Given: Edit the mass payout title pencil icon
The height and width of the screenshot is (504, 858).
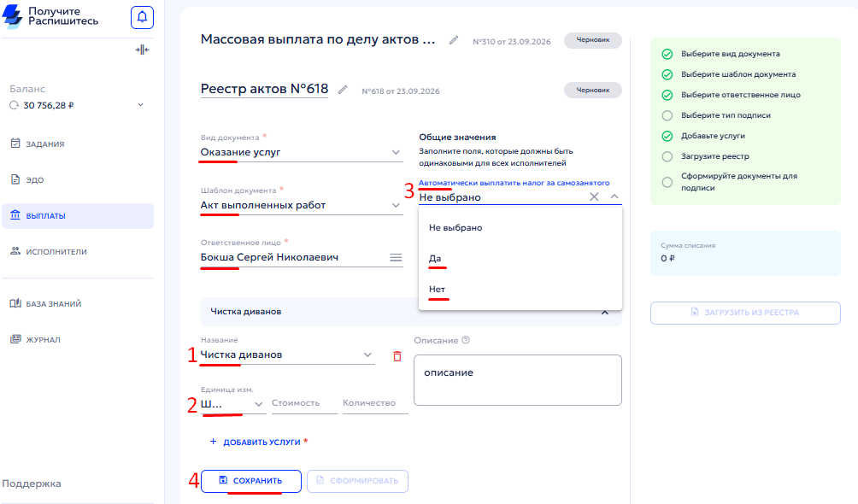Looking at the screenshot, I should (x=454, y=40).
